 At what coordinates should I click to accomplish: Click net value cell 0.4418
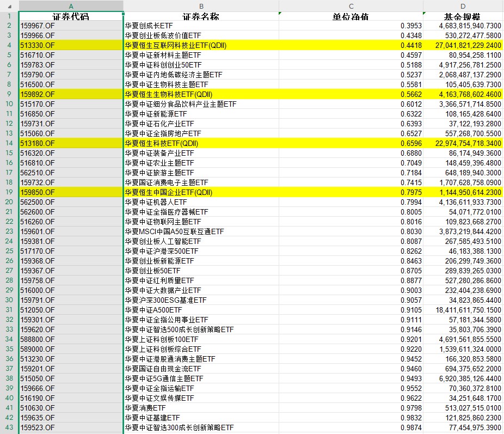coord(351,45)
